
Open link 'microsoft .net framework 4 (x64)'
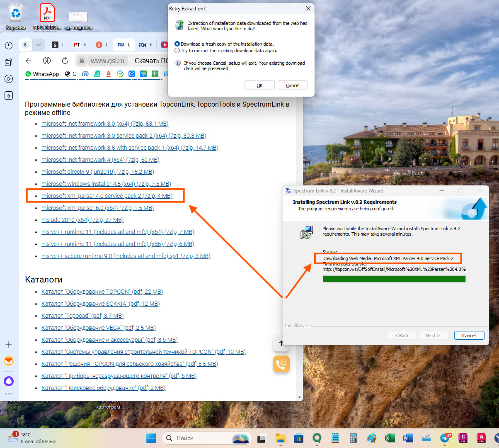(100, 160)
